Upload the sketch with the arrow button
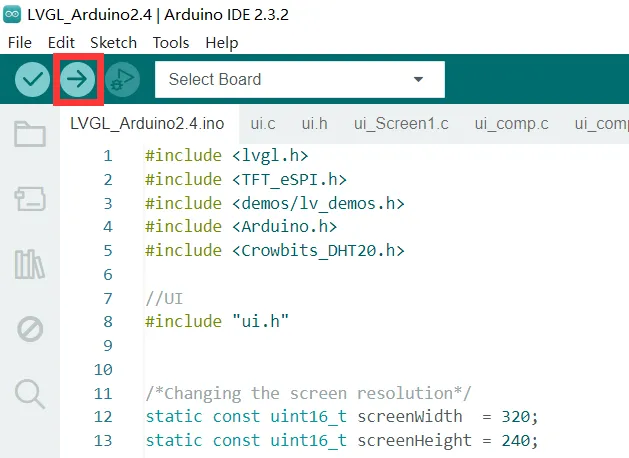The width and height of the screenshot is (629, 458). coord(78,79)
